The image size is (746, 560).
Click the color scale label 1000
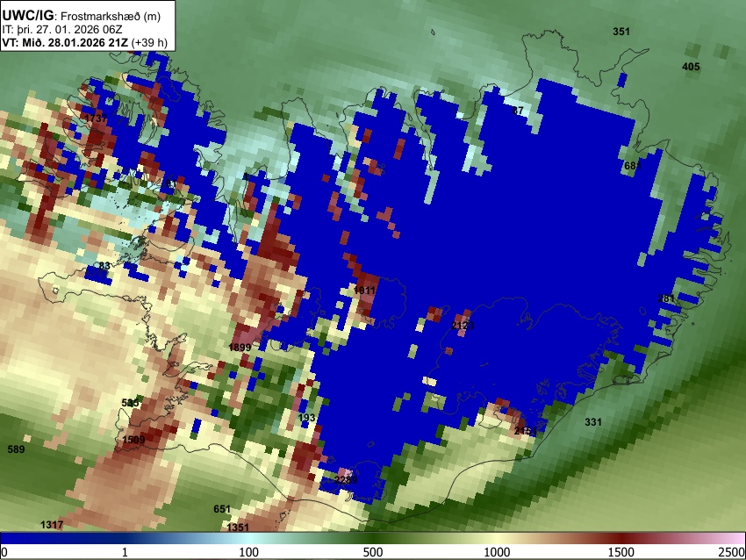[497, 552]
